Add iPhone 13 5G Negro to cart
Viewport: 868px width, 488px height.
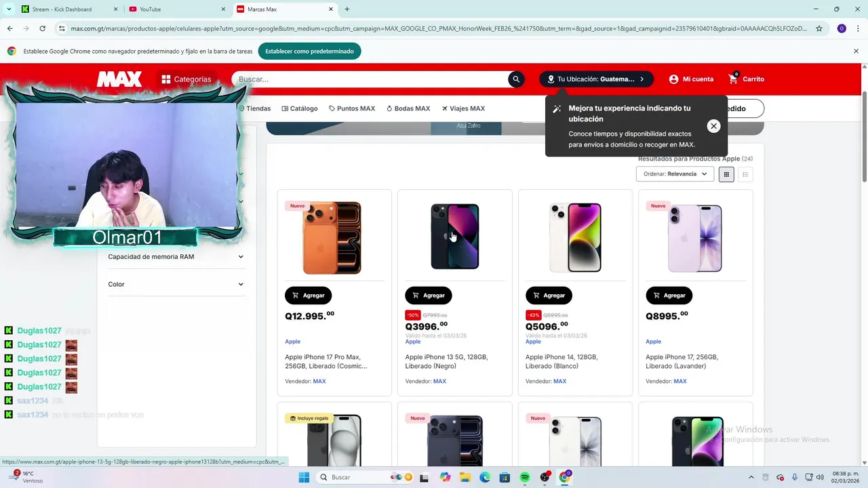pyautogui.click(x=429, y=296)
